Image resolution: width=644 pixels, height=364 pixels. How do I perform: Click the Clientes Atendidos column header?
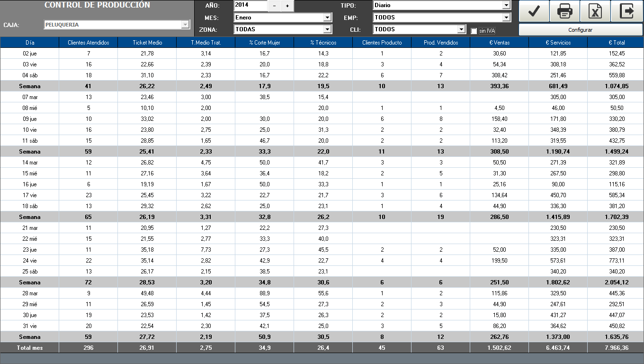click(89, 43)
